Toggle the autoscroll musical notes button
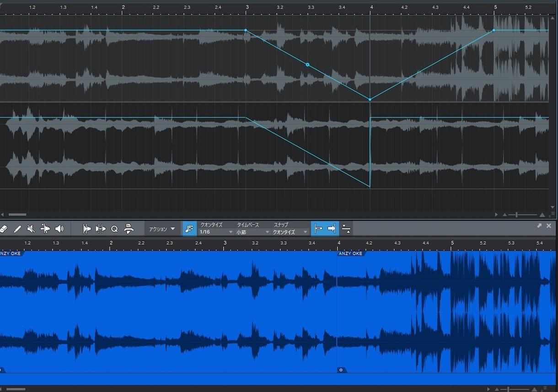The width and height of the screenshot is (558, 392). [x=190, y=228]
